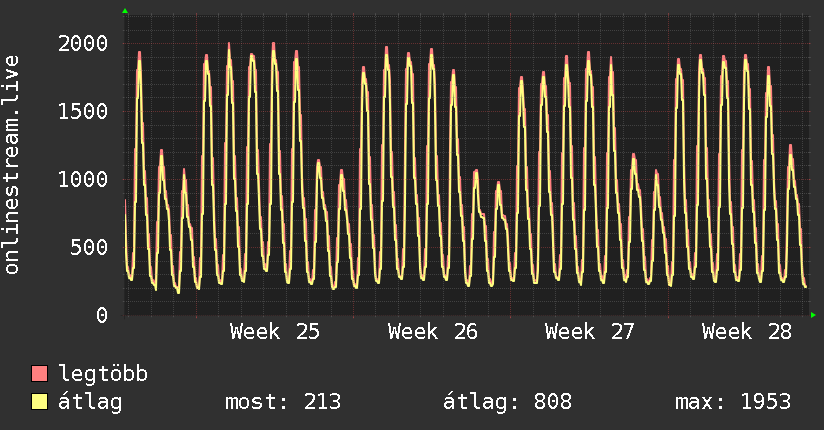Image resolution: width=824 pixels, height=430 pixels.
Task: Click the 2000 y-axis tick label
Action: pyautogui.click(x=83, y=44)
